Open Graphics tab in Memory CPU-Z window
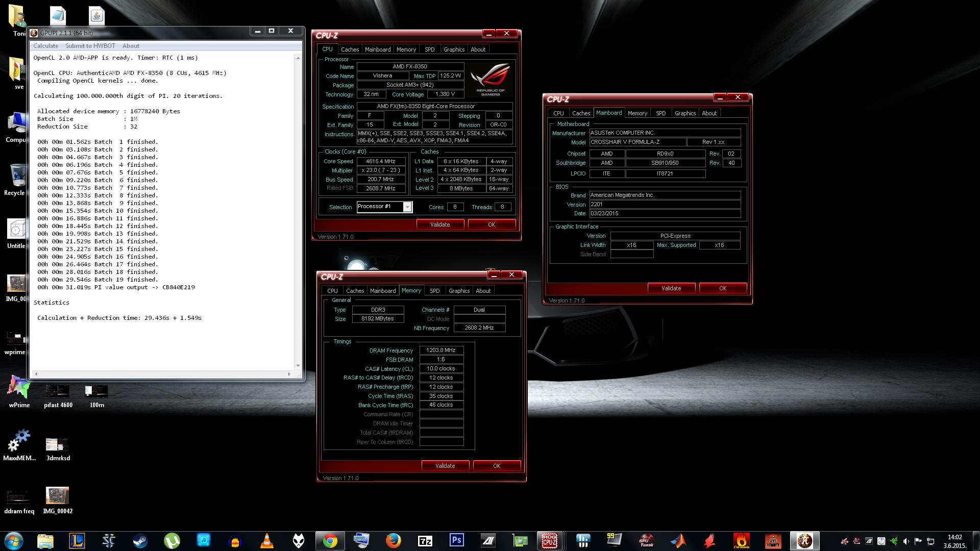This screenshot has width=980, height=551. pos(459,291)
